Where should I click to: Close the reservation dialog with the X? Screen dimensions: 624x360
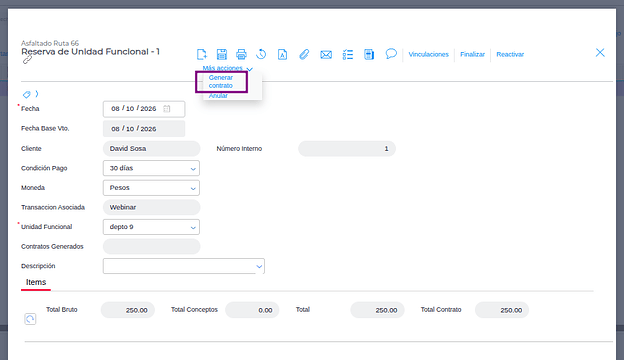[x=600, y=53]
